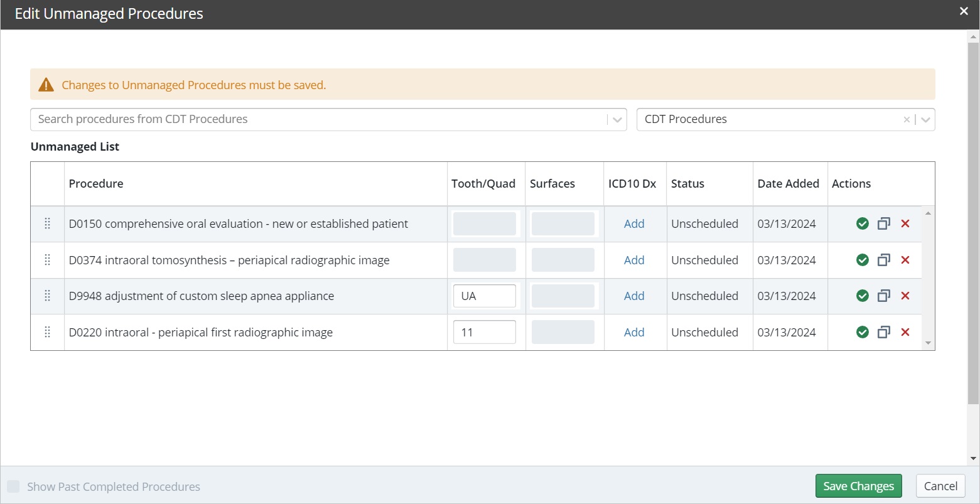Edit the Tooth/Quad field containing UA
The width and height of the screenshot is (980, 504).
[485, 296]
